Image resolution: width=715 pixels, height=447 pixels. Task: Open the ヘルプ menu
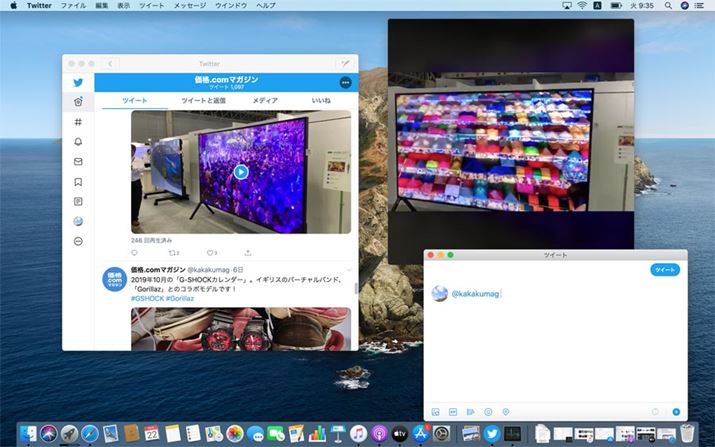click(266, 5)
